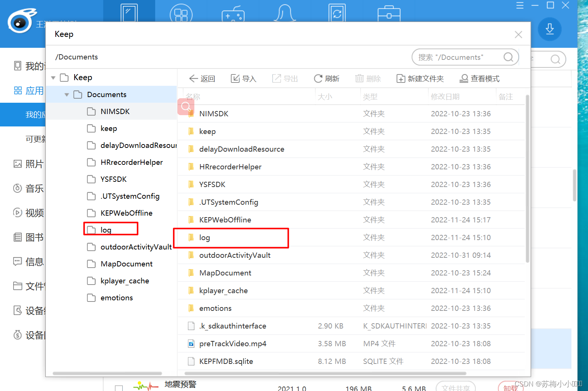
Task: Open the 视频 video section in the sidebar
Action: pos(29,213)
